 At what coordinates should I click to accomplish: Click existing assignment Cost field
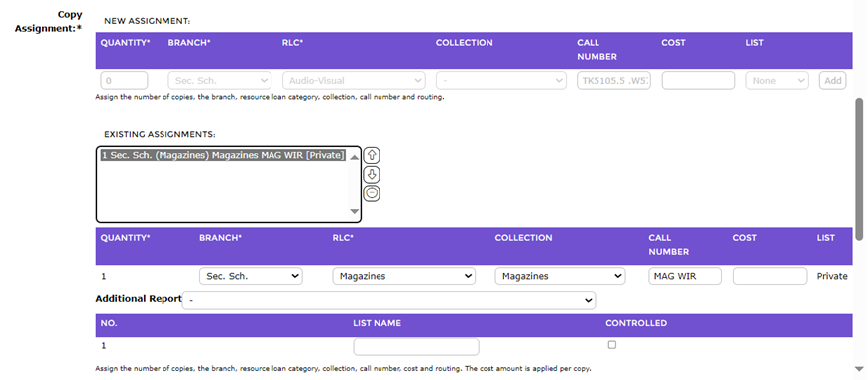[x=770, y=276]
